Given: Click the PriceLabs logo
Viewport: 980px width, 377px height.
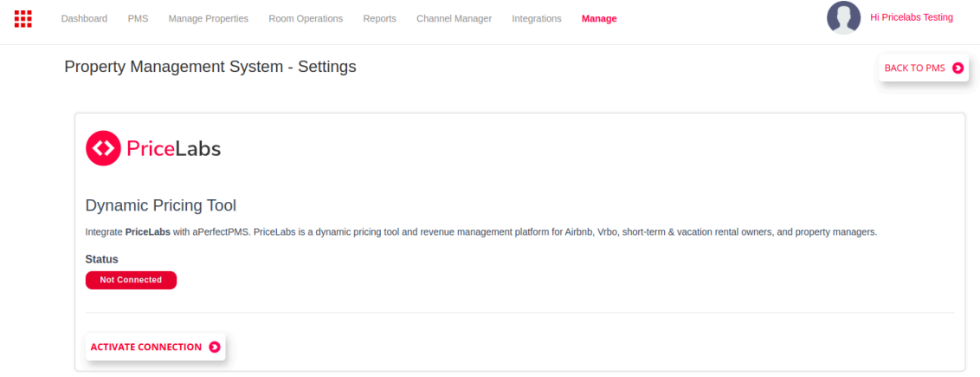Looking at the screenshot, I should (153, 148).
